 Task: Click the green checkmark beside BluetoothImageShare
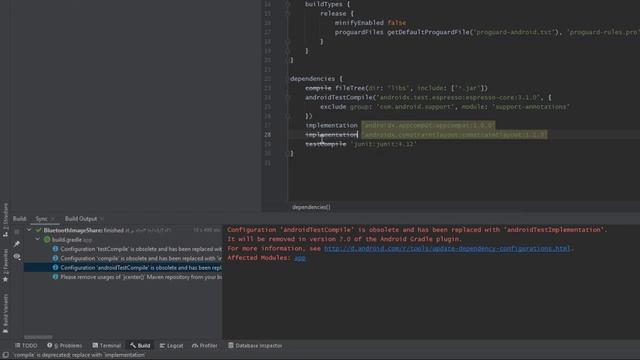[x=38, y=230]
